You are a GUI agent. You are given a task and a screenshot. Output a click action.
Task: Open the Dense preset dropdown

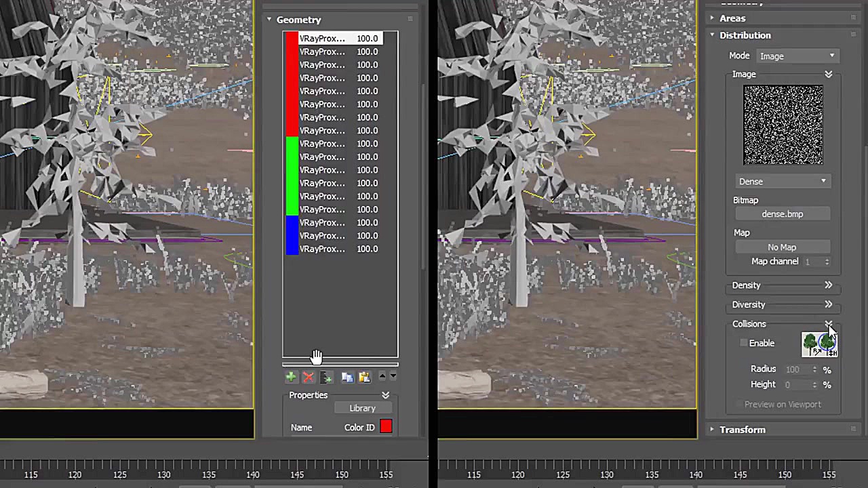coord(783,182)
